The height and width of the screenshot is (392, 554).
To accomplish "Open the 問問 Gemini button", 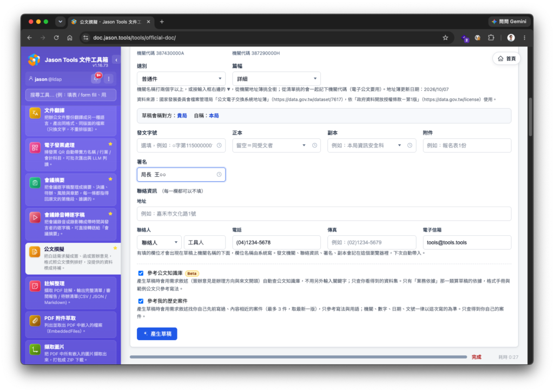I will (509, 22).
